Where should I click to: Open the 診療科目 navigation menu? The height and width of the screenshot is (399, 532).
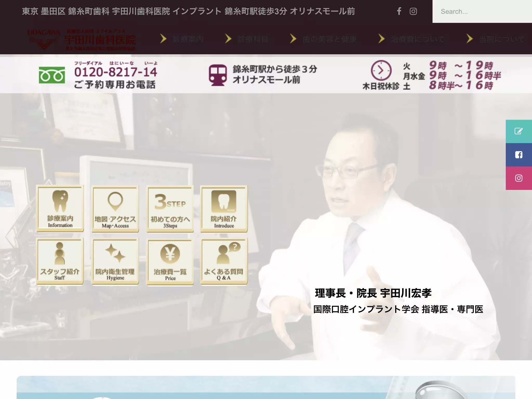pos(253,39)
